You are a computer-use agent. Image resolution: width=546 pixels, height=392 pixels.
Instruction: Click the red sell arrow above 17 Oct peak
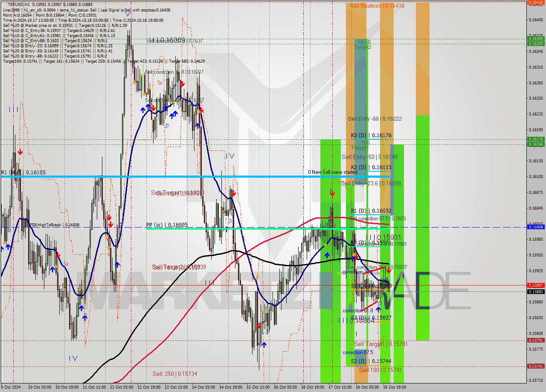click(332, 193)
